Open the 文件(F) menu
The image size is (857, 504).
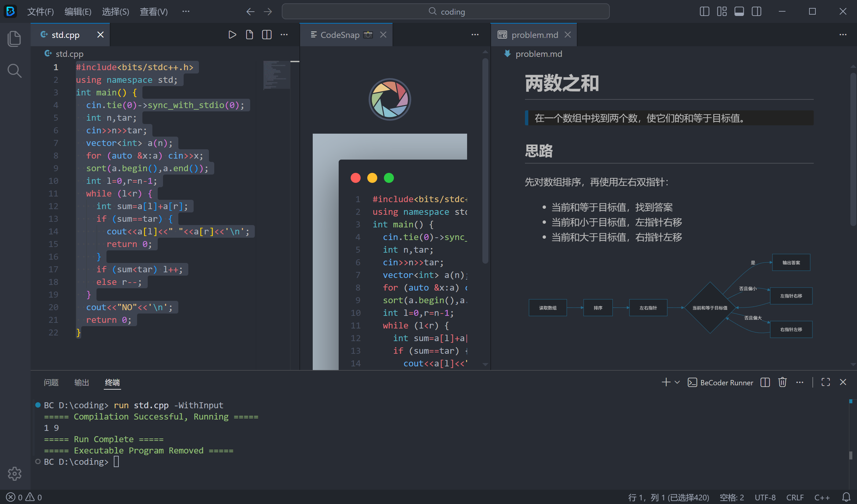coord(41,12)
